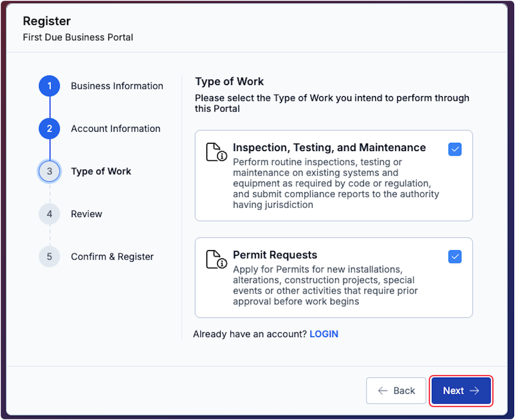Viewport: 515px width, 420px height.
Task: Click the 'Please select the Type of Work' instruction
Action: 332,103
